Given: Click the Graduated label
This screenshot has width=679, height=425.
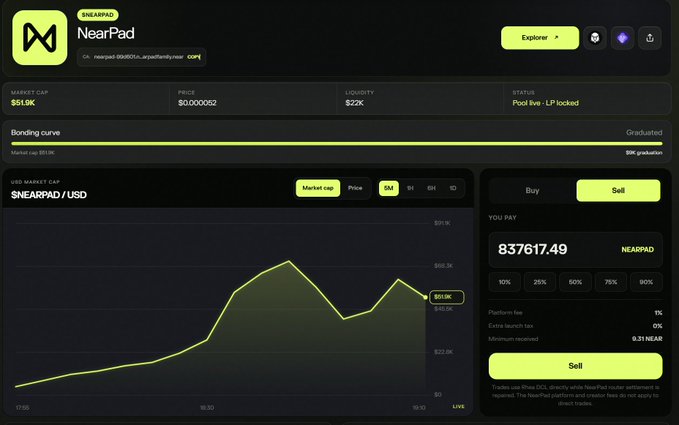Looking at the screenshot, I should pyautogui.click(x=643, y=133).
